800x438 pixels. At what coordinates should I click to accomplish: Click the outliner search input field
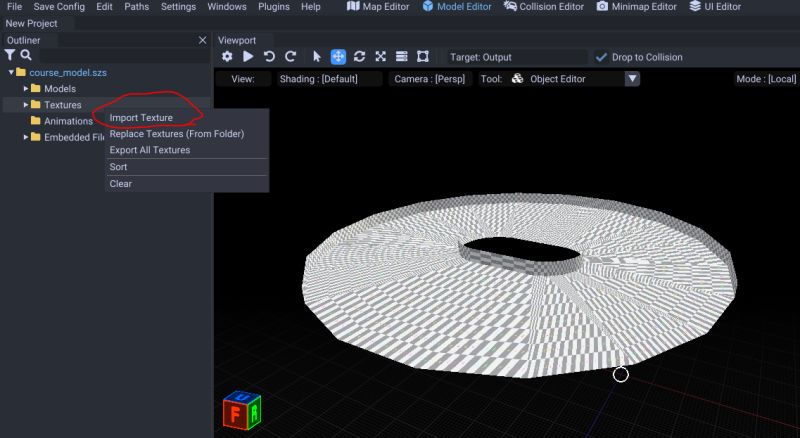click(x=124, y=56)
